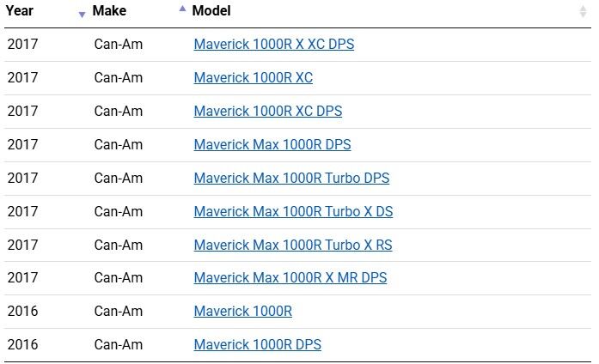599x364 pixels.
Task: Open the Maverick 1000R XC link
Action: coord(253,78)
